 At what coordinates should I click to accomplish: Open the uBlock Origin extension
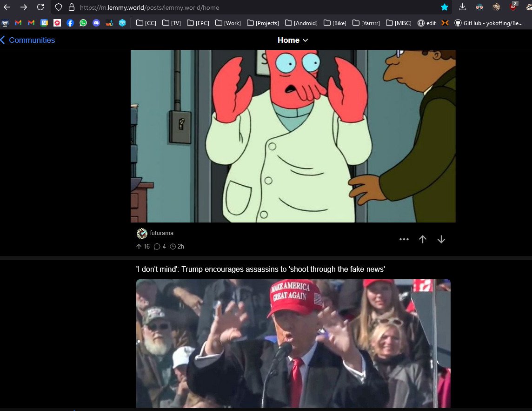pyautogui.click(x=513, y=7)
